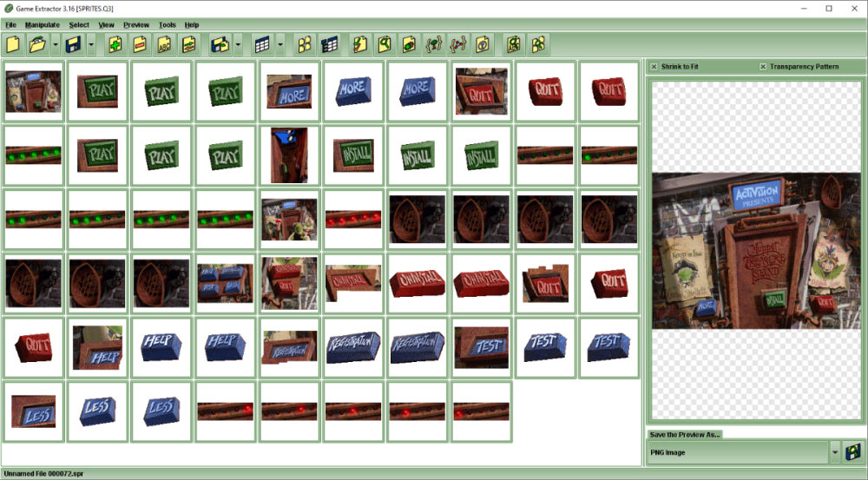Select the LESS thumbnail with brown background
868x480 pixels.
tap(34, 411)
